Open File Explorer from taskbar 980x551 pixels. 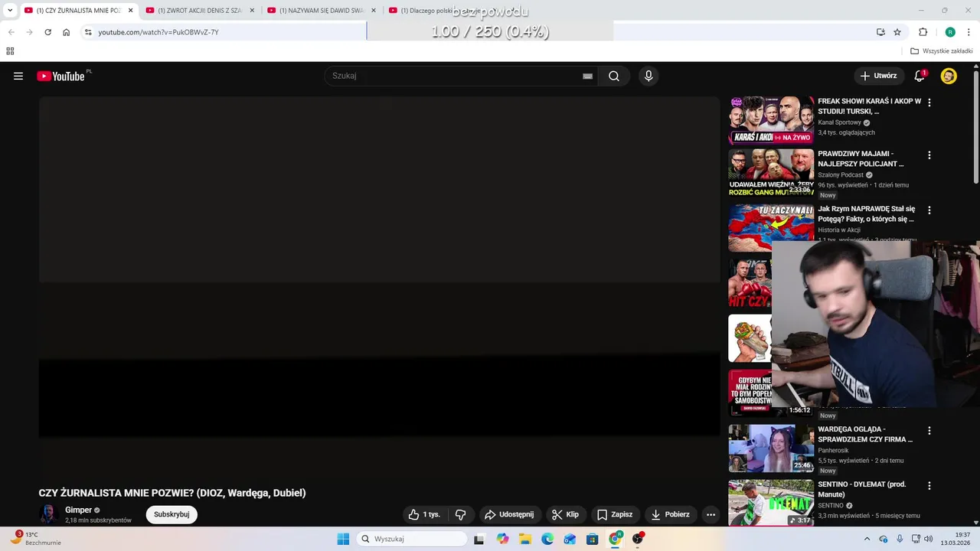[x=525, y=539]
